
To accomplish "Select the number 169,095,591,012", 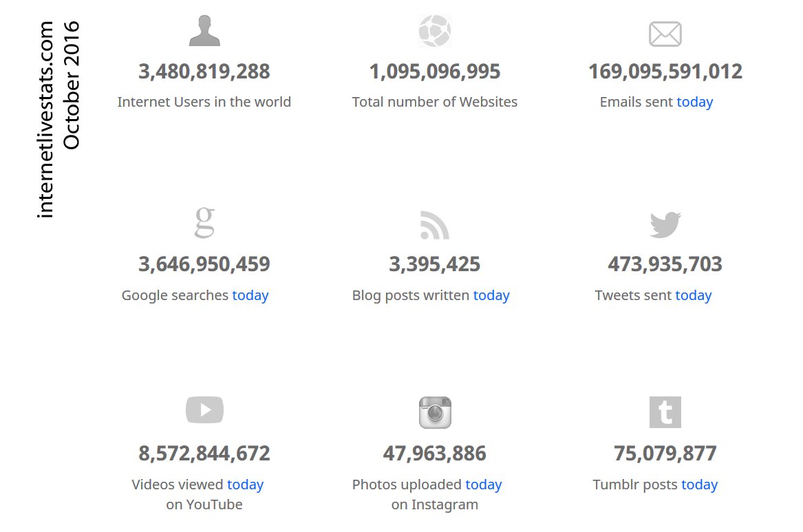I will point(665,72).
